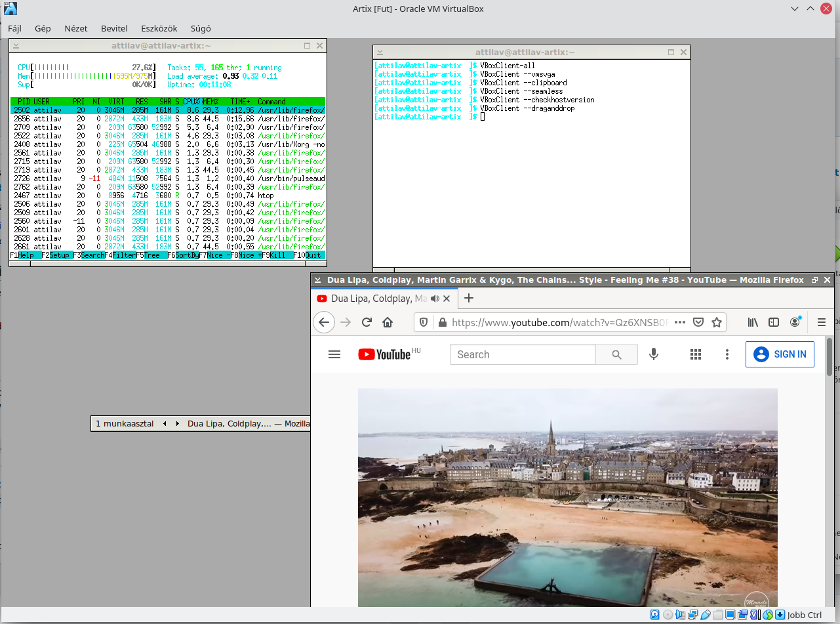The image size is (840, 624).
Task: Click the YouTube video player
Action: pyautogui.click(x=568, y=497)
